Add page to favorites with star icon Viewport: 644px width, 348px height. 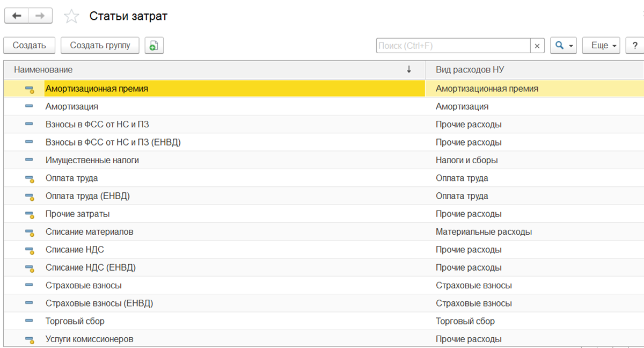point(71,17)
